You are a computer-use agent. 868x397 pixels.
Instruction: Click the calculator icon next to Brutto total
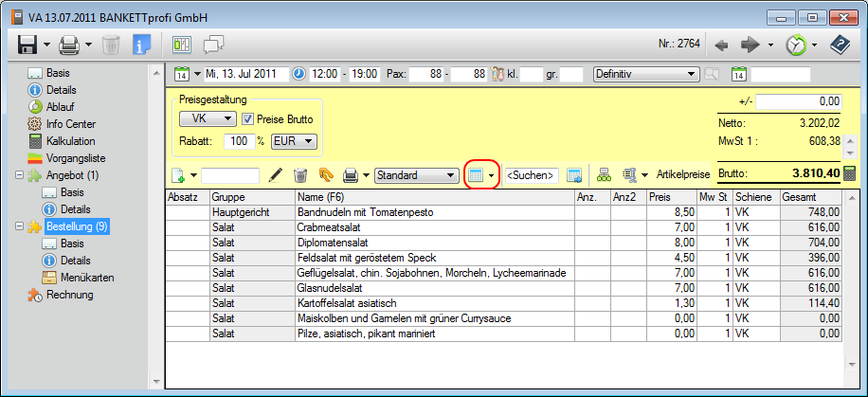[849, 174]
